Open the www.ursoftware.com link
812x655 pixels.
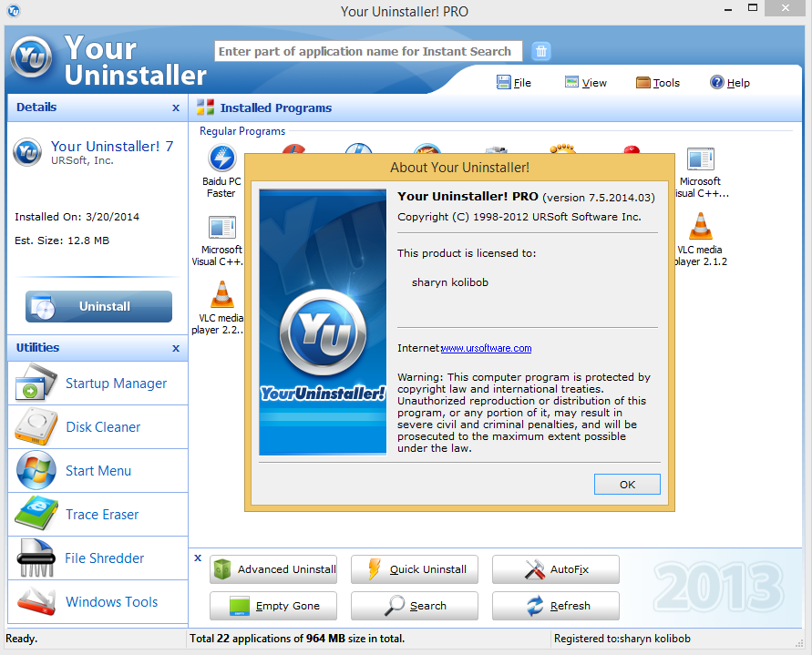486,349
